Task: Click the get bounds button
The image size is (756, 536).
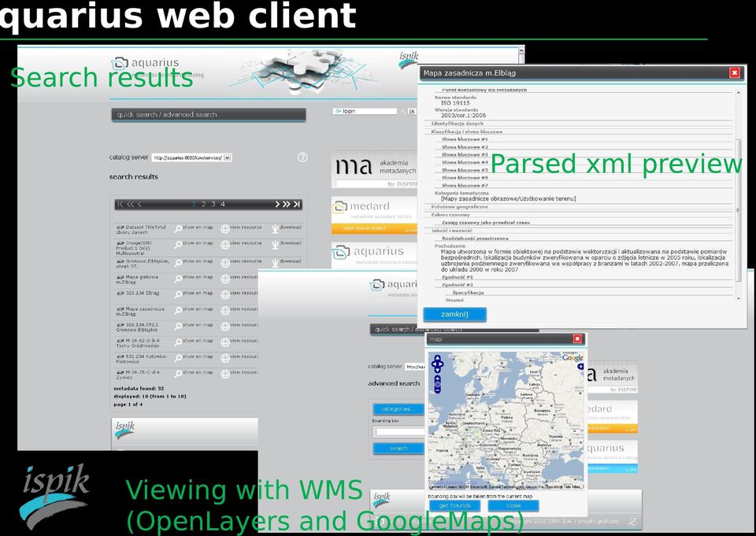Action: [x=454, y=505]
